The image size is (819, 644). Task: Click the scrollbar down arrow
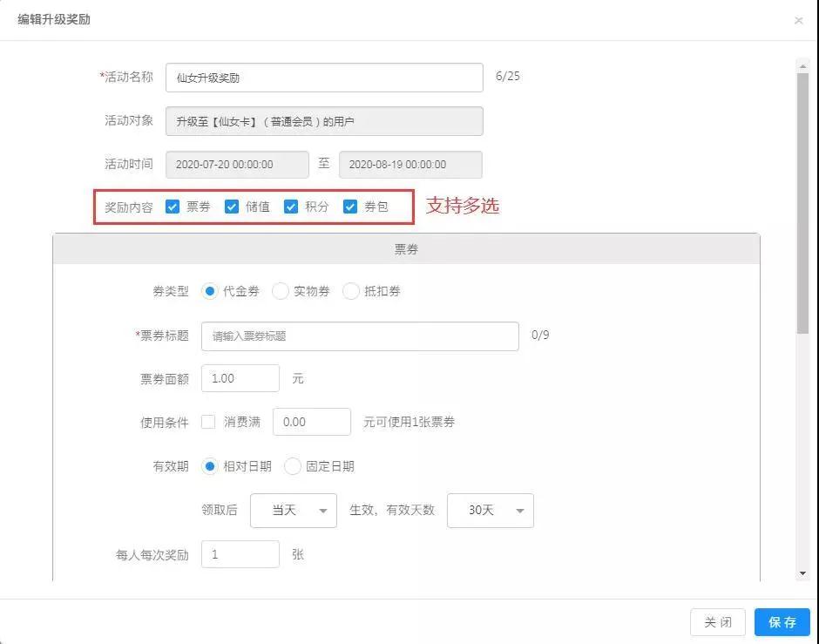click(802, 573)
